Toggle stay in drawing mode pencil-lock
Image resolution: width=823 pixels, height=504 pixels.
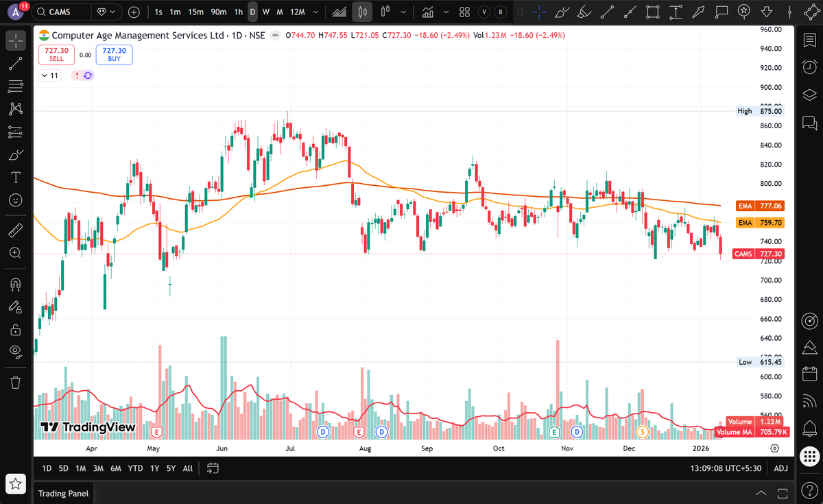coord(16,306)
